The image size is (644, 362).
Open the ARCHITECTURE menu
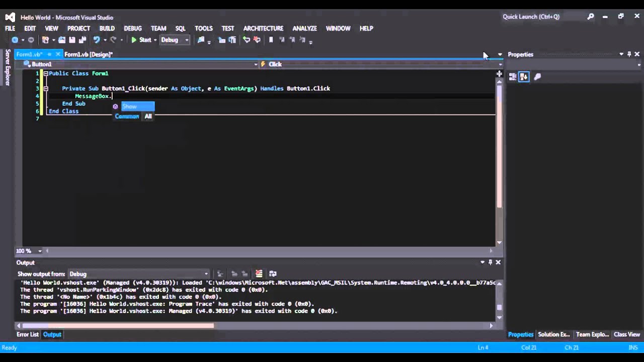263,29
